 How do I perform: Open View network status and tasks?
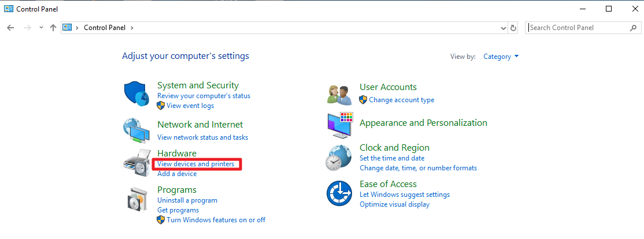202,137
